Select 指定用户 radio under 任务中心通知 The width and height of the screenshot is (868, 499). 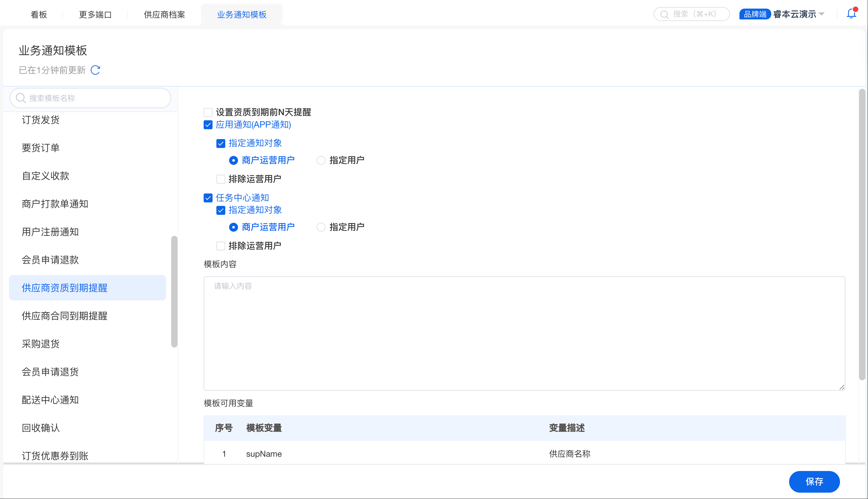[321, 227]
